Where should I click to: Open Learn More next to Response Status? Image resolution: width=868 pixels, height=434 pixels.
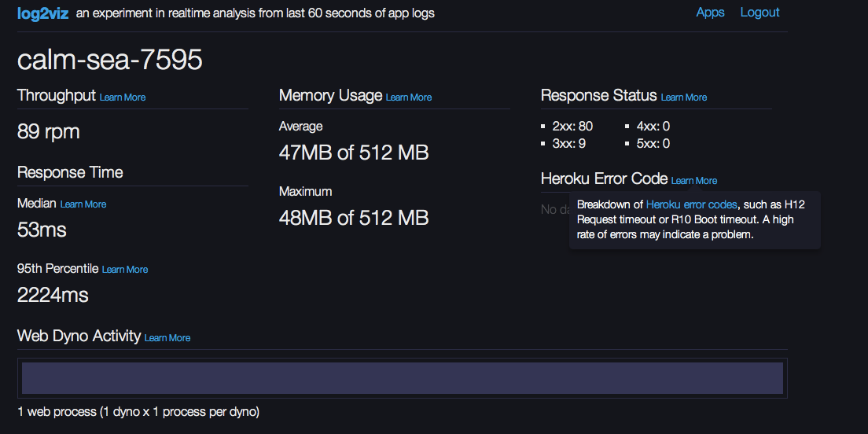point(684,97)
